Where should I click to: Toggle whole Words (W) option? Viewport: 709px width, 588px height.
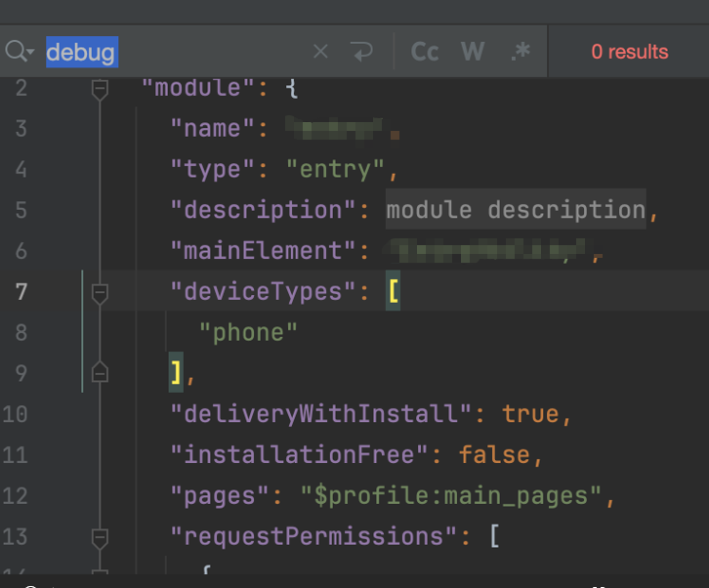point(473,52)
